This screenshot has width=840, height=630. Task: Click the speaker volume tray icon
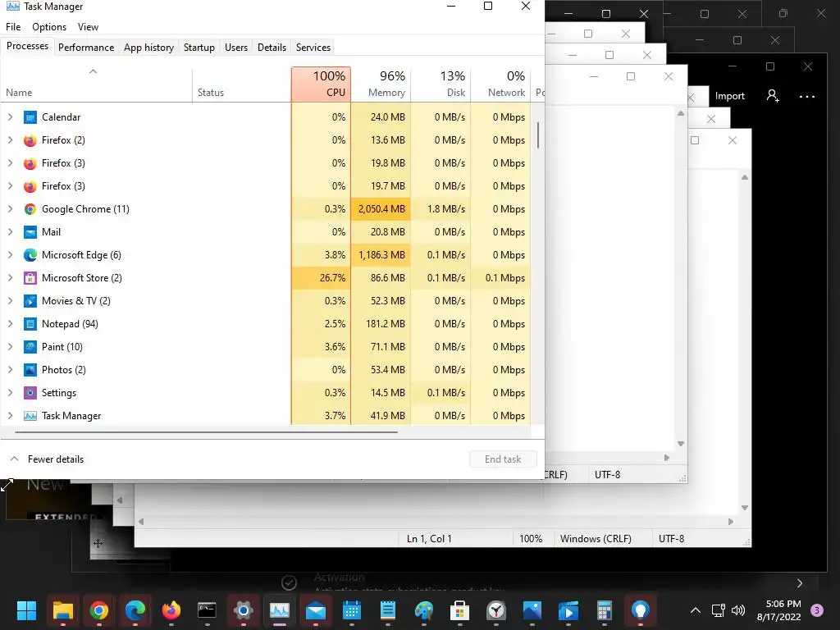coord(738,610)
